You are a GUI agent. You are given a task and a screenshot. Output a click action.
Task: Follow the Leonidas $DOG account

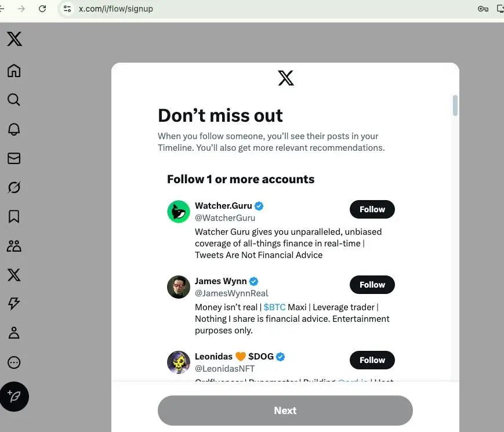pyautogui.click(x=372, y=360)
